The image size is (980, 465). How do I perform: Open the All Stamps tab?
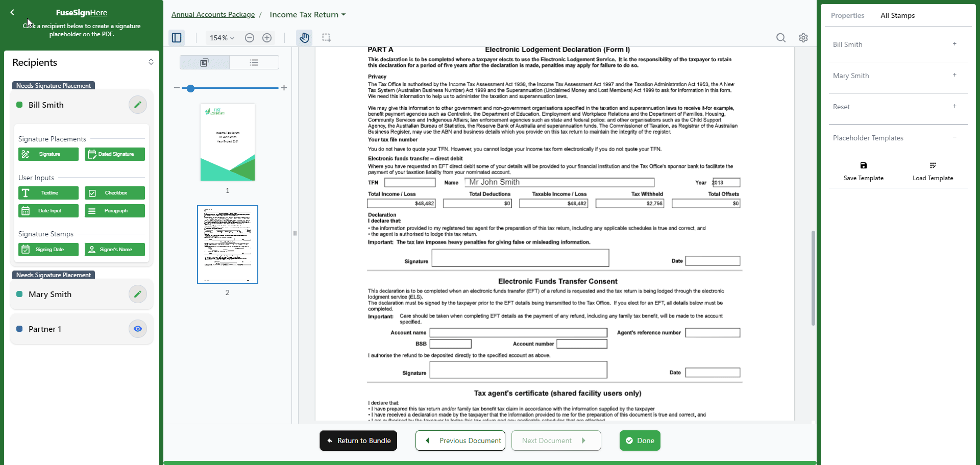pyautogui.click(x=897, y=15)
